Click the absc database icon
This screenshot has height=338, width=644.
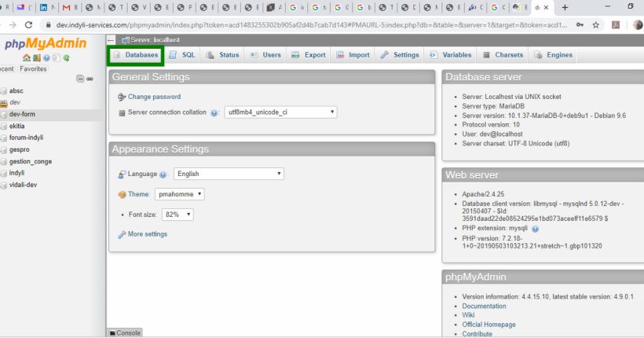click(x=4, y=91)
